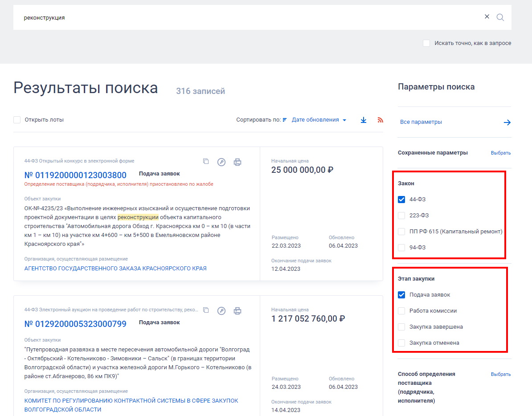Click '44-ФЗ Открытый конкурс в электронной форме' label
The height and width of the screenshot is (416, 532).
click(79, 161)
